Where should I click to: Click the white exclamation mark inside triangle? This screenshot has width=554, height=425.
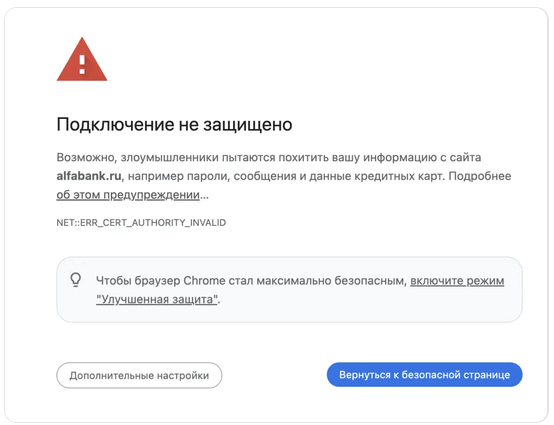point(82,64)
